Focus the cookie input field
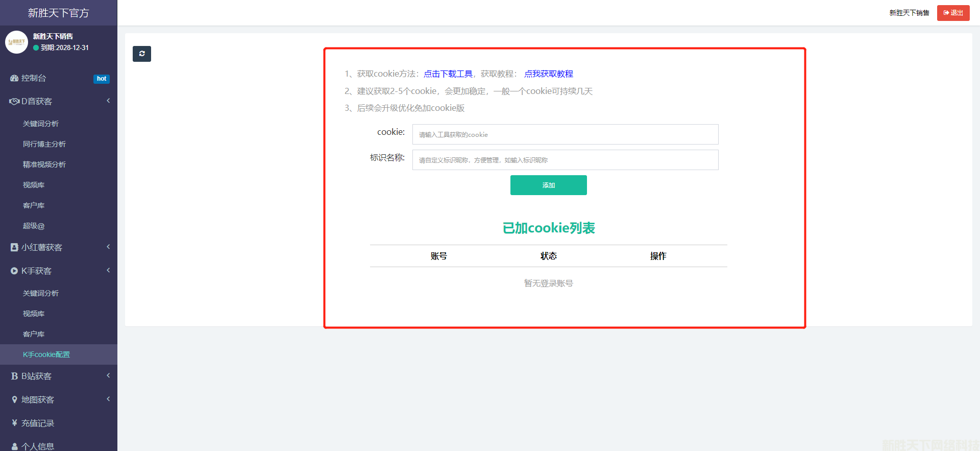Screen dimensions: 980x451 tap(565, 134)
